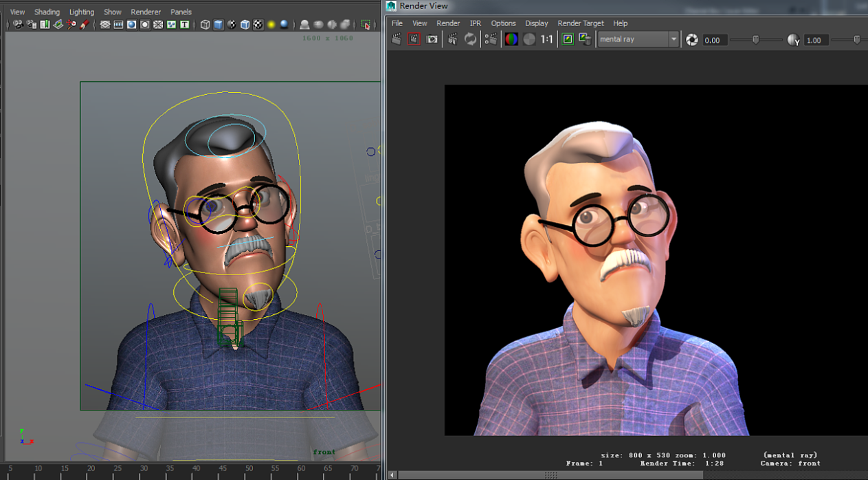Click the gamma slider handle
868x480 pixels.
[x=857, y=40]
